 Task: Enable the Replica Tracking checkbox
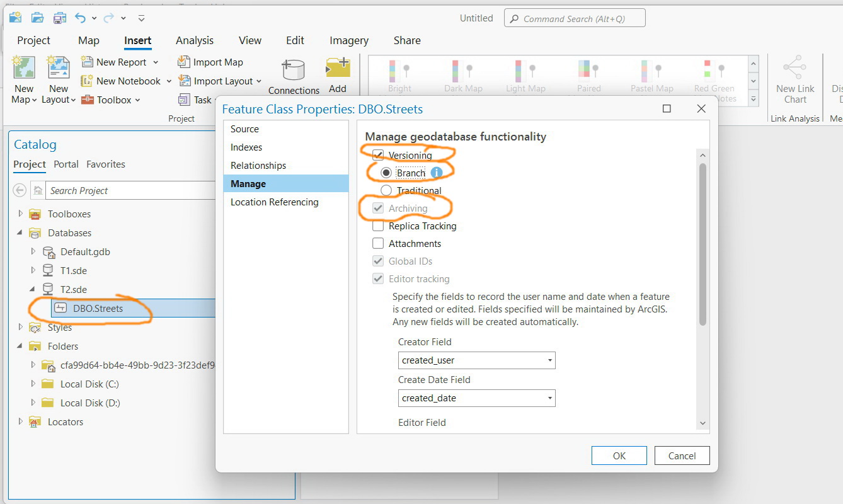pos(378,226)
